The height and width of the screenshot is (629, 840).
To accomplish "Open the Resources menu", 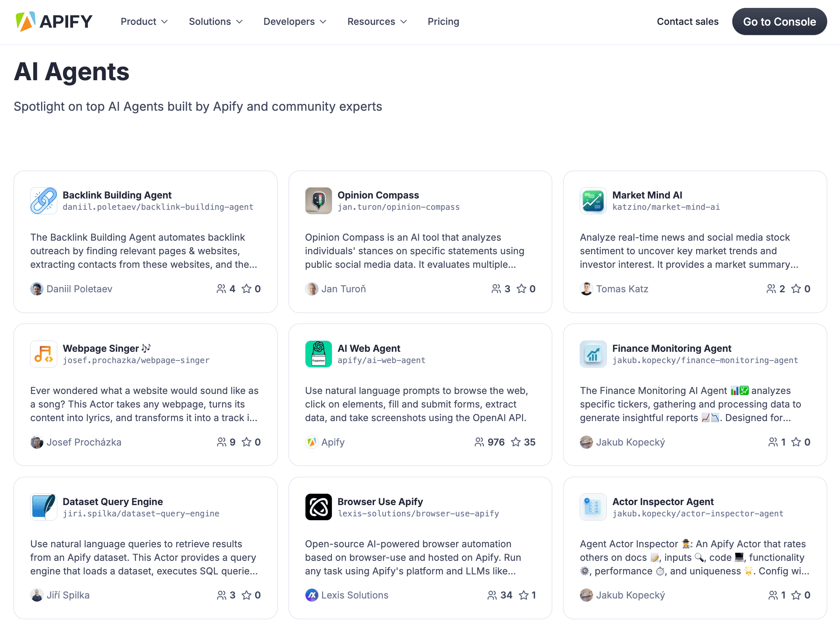I will pos(377,21).
